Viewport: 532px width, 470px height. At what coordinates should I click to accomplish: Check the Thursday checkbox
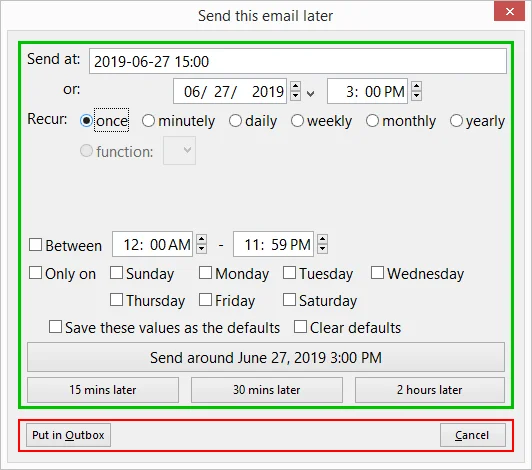(x=116, y=300)
